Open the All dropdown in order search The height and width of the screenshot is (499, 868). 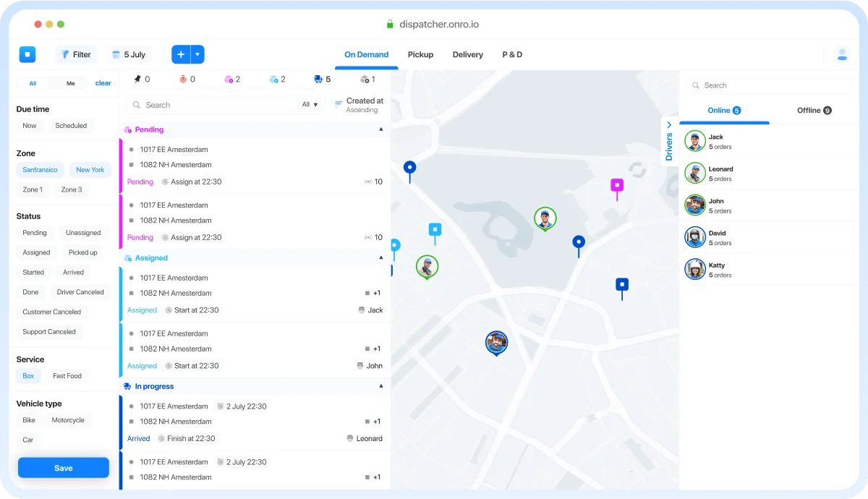310,105
